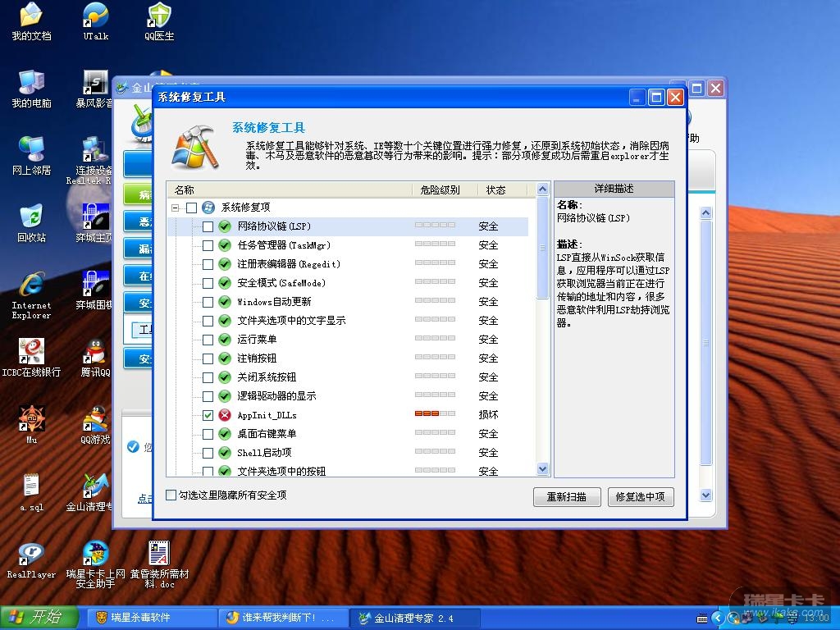Click the 危险级别 column header
The image size is (840, 630).
444,189
